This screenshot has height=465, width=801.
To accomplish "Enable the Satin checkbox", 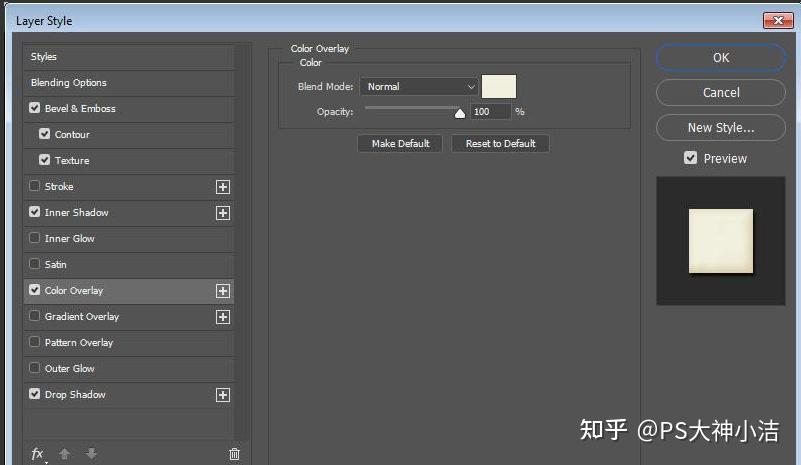I will [x=34, y=264].
